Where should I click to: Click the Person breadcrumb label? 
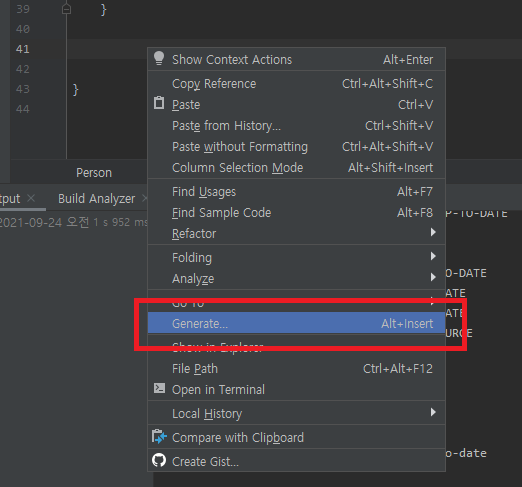pyautogui.click(x=94, y=173)
